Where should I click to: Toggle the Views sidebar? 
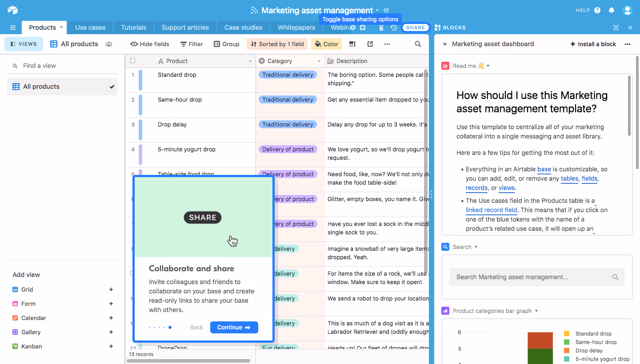pyautogui.click(x=24, y=44)
